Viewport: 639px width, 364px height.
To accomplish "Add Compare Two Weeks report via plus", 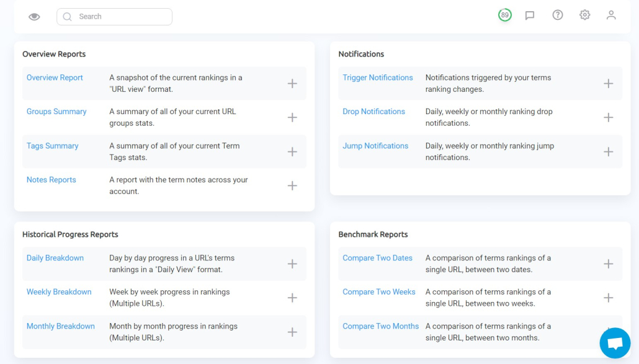I will [x=609, y=298].
